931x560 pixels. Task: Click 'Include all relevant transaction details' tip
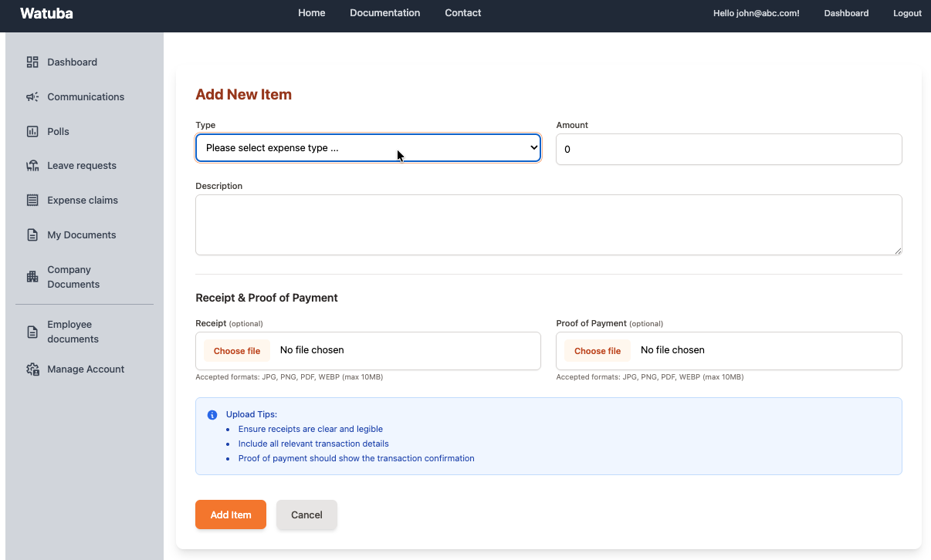313,444
